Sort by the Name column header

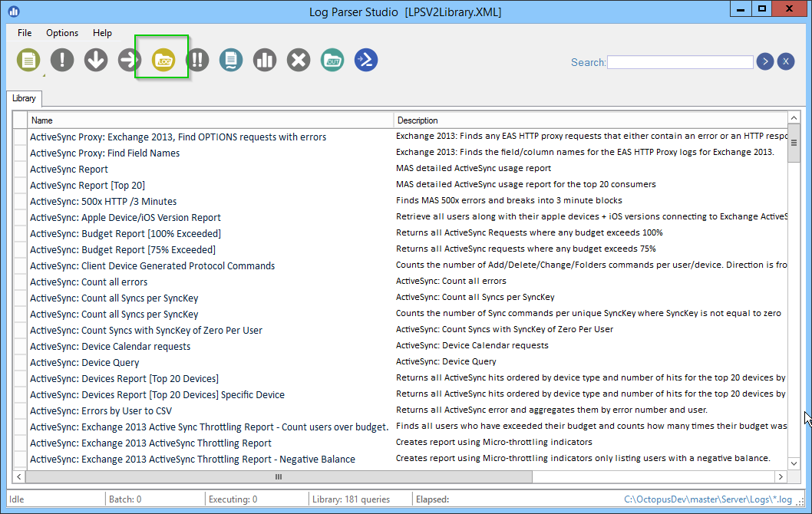tap(211, 120)
